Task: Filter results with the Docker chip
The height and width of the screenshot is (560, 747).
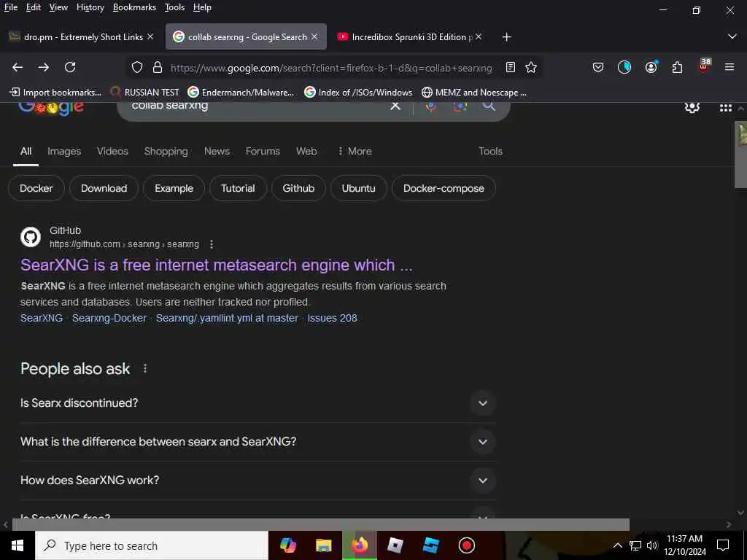Action: tap(36, 188)
